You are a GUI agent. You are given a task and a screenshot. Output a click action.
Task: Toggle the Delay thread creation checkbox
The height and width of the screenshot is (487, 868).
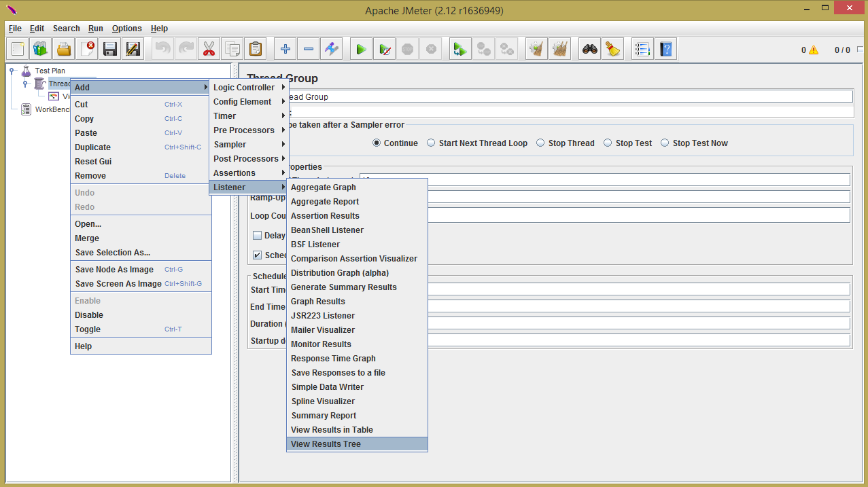[x=257, y=236]
